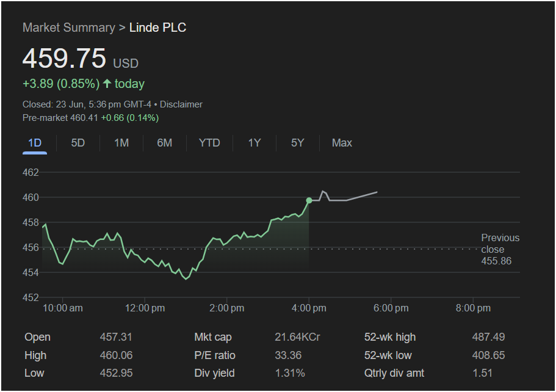Switch to the 1Y chart tab
The width and height of the screenshot is (556, 392).
click(x=255, y=143)
